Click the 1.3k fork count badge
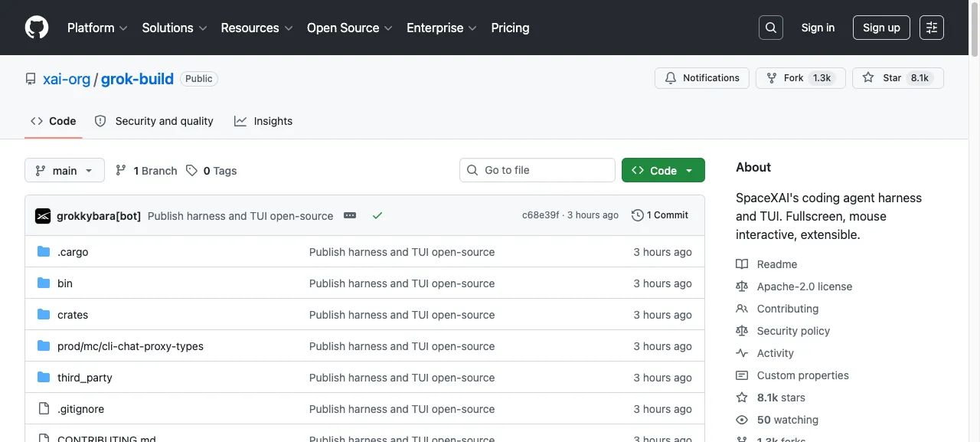The height and width of the screenshot is (442, 980). pyautogui.click(x=822, y=78)
